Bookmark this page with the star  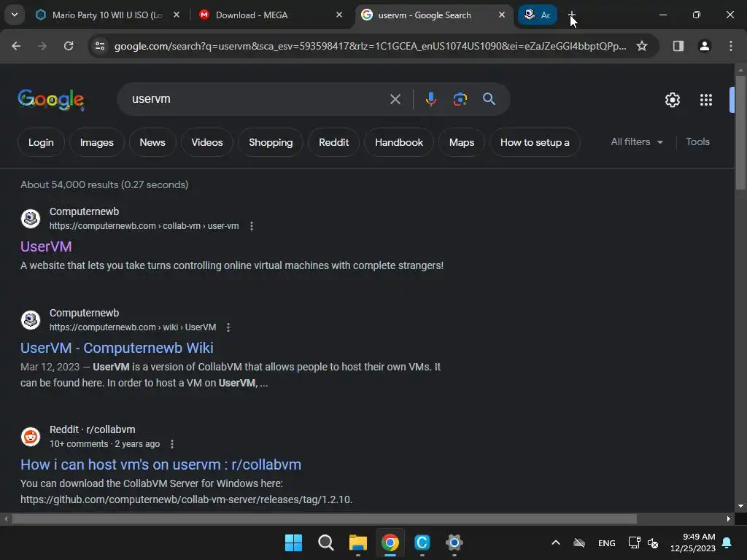point(642,46)
